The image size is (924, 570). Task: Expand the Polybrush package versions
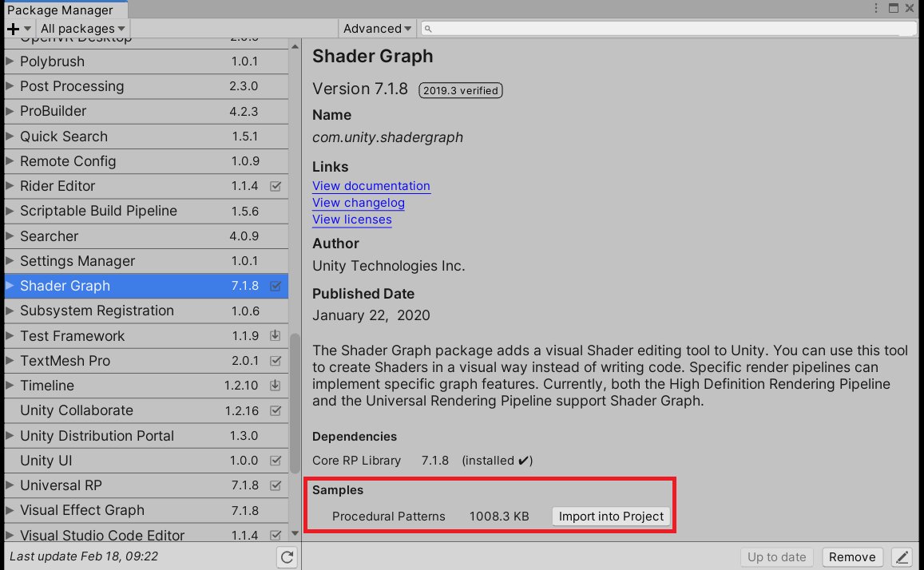(x=10, y=61)
